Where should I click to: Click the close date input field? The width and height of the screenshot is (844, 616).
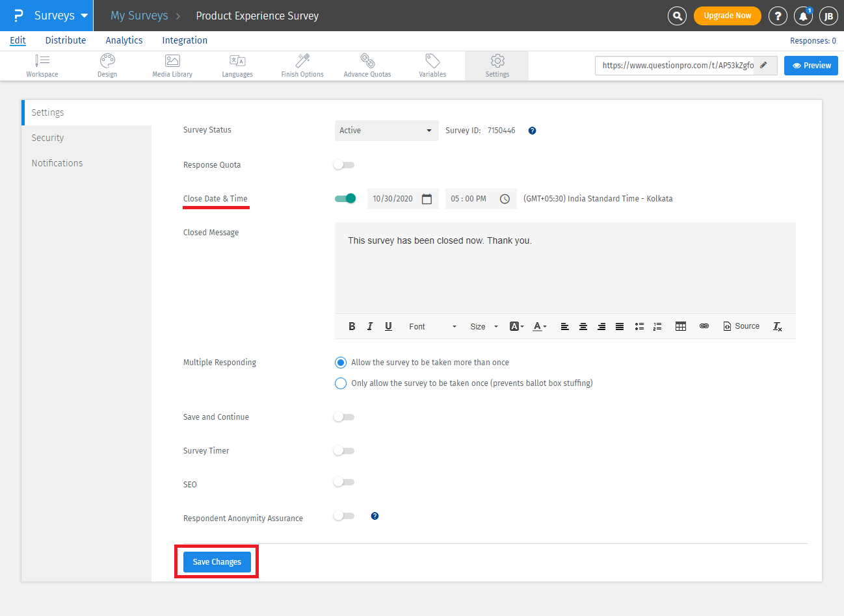[x=393, y=199]
